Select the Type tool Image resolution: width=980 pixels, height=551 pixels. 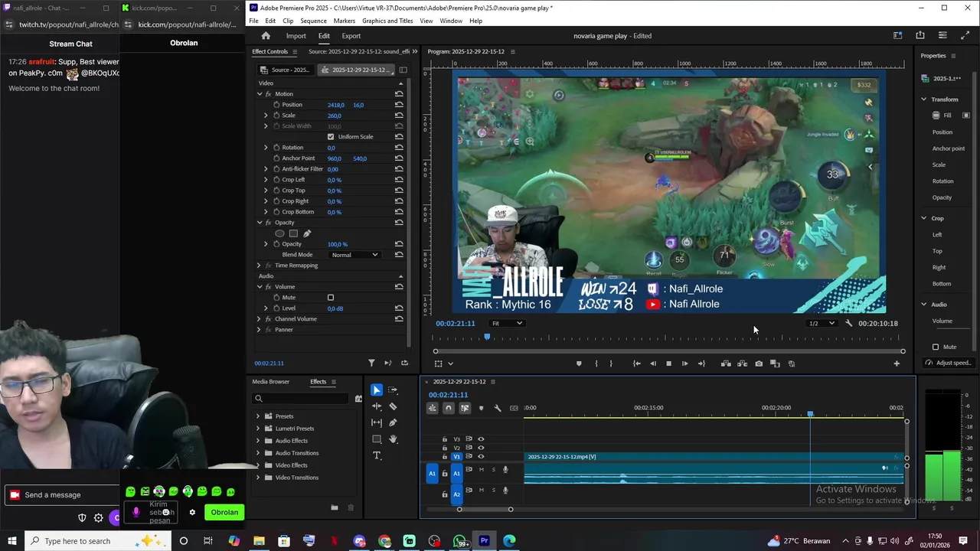[x=377, y=455]
